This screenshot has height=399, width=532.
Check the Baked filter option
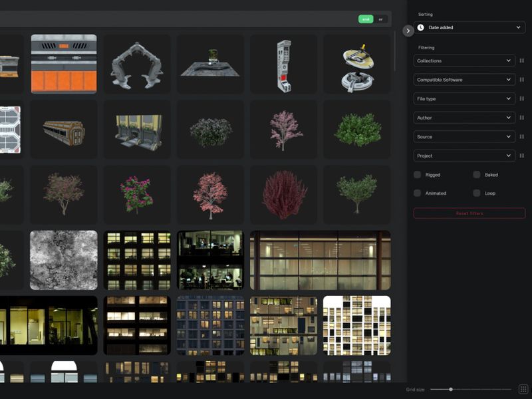point(477,175)
